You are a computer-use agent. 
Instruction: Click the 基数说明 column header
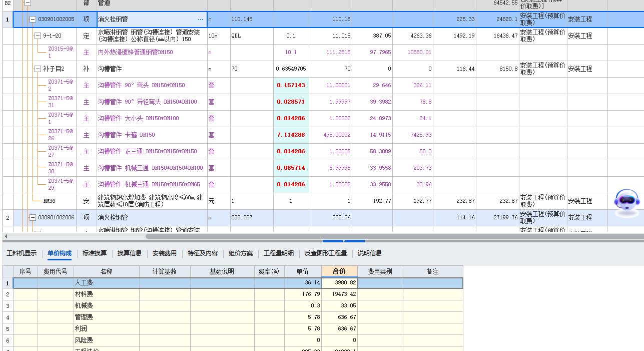222,271
